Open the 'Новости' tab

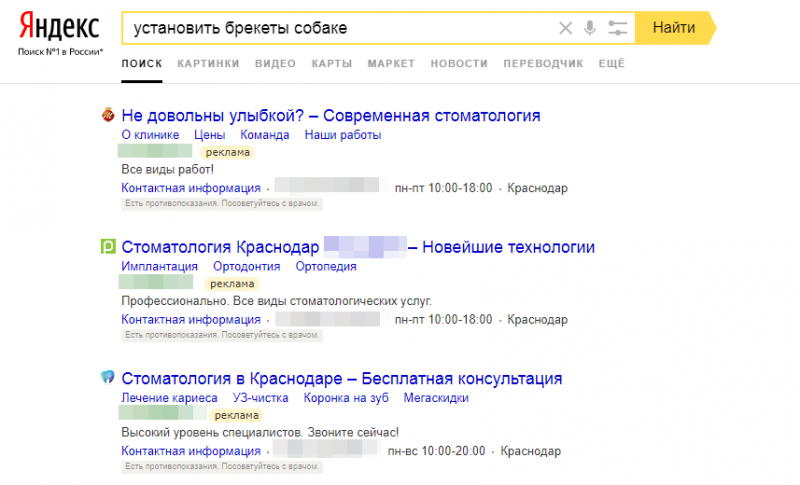(459, 64)
